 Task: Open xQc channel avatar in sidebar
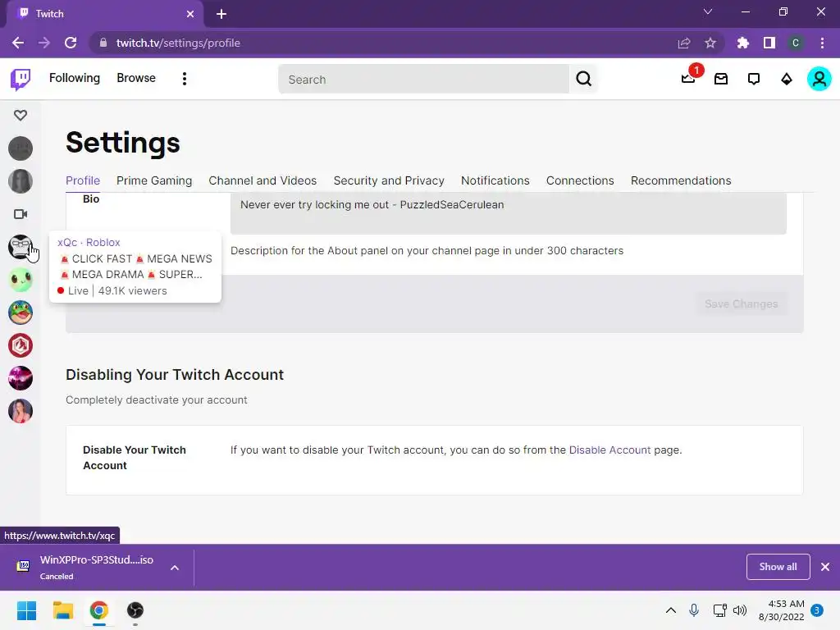click(21, 247)
